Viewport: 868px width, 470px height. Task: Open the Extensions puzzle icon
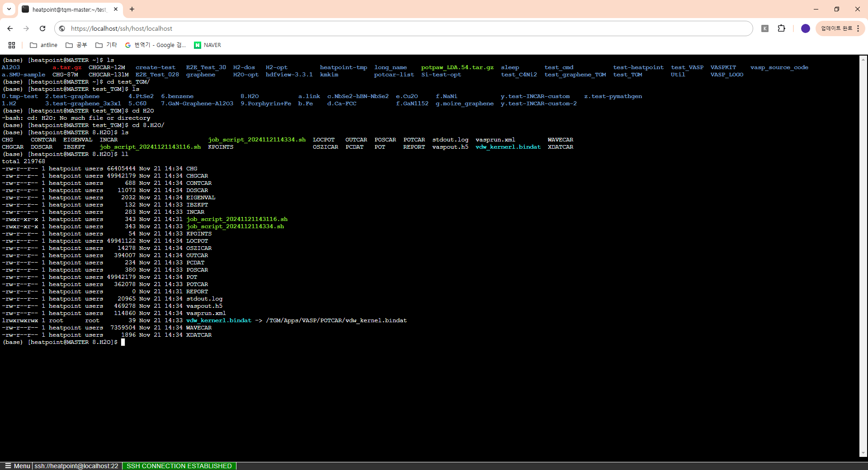pos(781,28)
